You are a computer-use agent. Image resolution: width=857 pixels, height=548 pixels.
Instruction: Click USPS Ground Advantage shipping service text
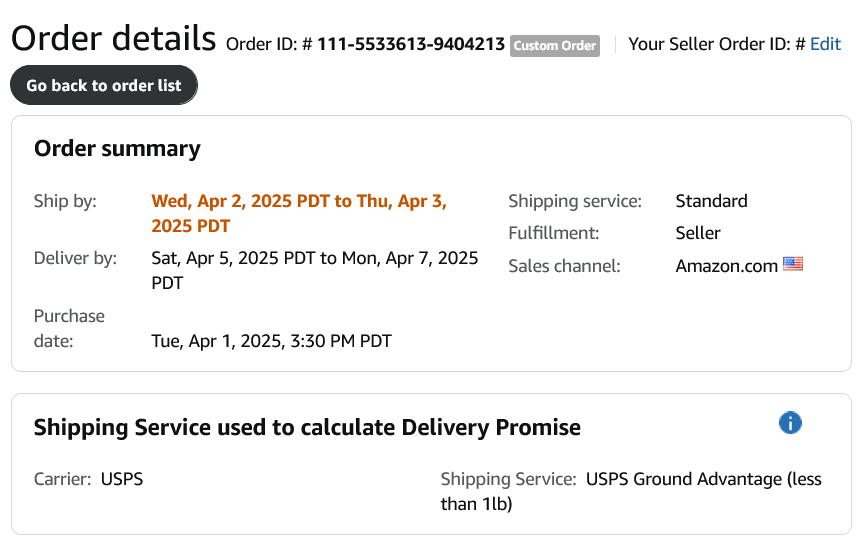click(631, 491)
